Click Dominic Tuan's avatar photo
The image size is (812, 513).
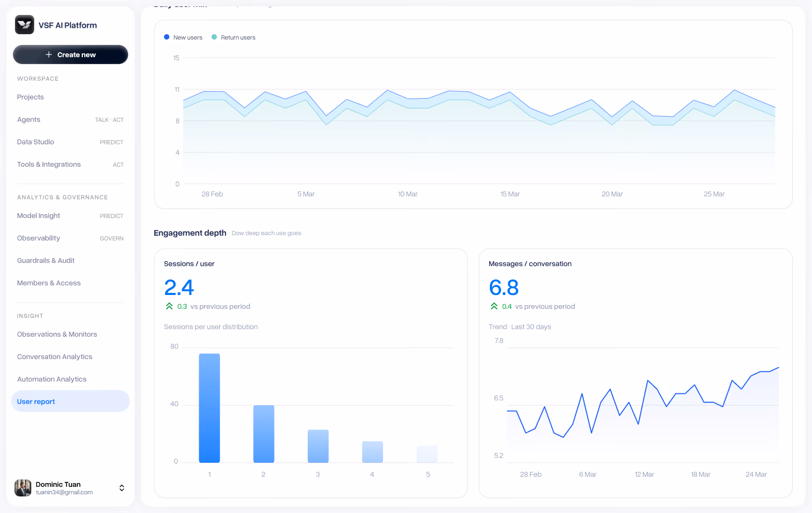pyautogui.click(x=23, y=488)
